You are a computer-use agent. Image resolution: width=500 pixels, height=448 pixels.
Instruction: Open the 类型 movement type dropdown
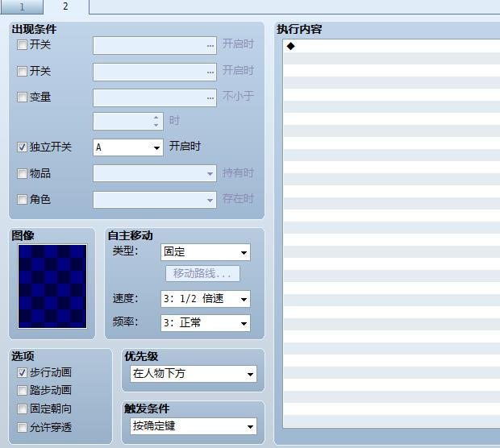coord(206,252)
